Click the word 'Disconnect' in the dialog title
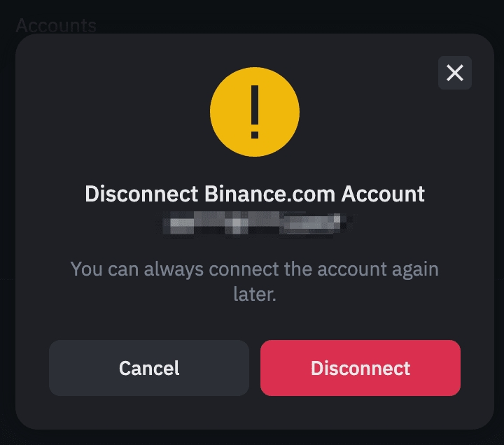Viewport: 504px width, 445px height. pos(141,193)
